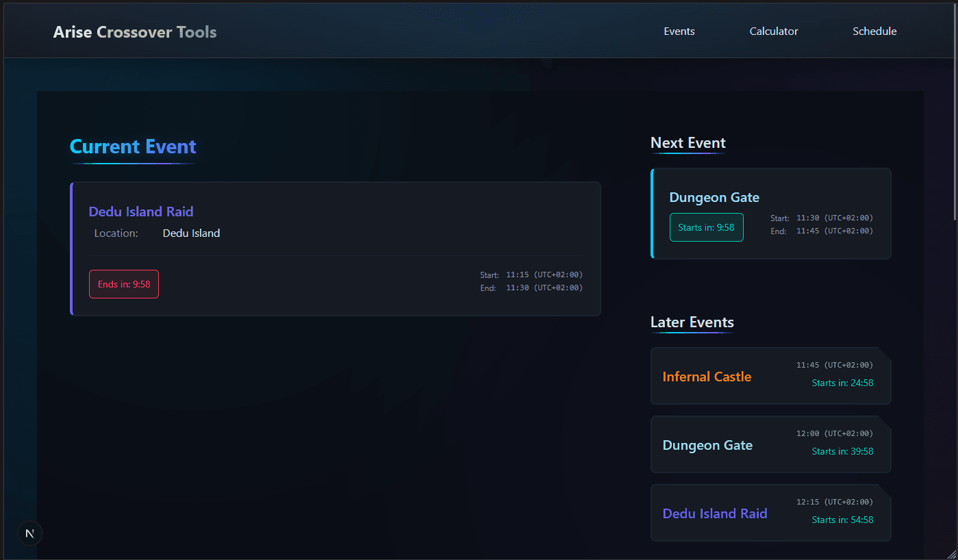Viewport: 958px width, 560px height.
Task: Open the Dungeon Gate next event card
Action: point(771,214)
